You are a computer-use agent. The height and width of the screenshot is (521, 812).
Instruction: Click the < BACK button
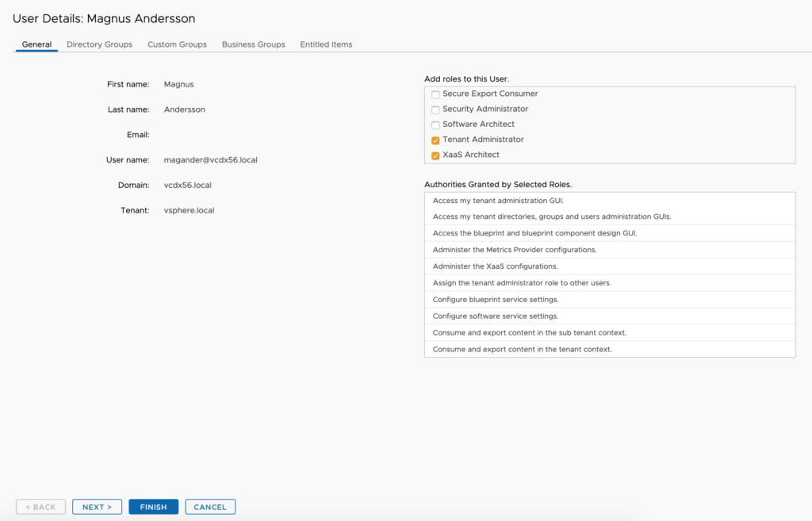click(40, 507)
